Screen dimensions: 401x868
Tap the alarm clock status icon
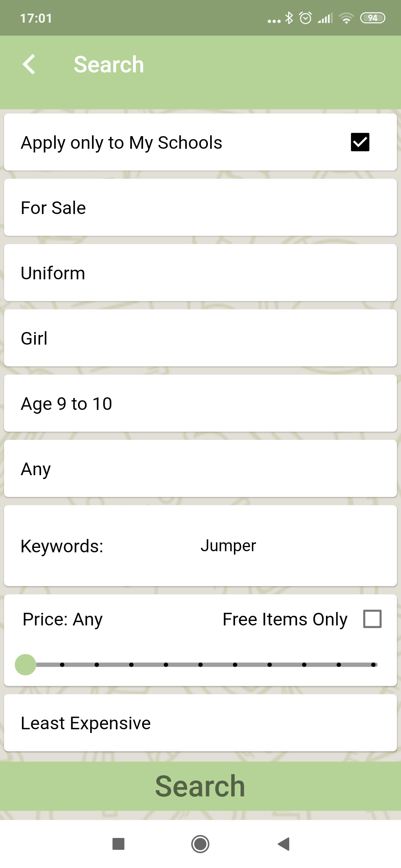click(306, 18)
